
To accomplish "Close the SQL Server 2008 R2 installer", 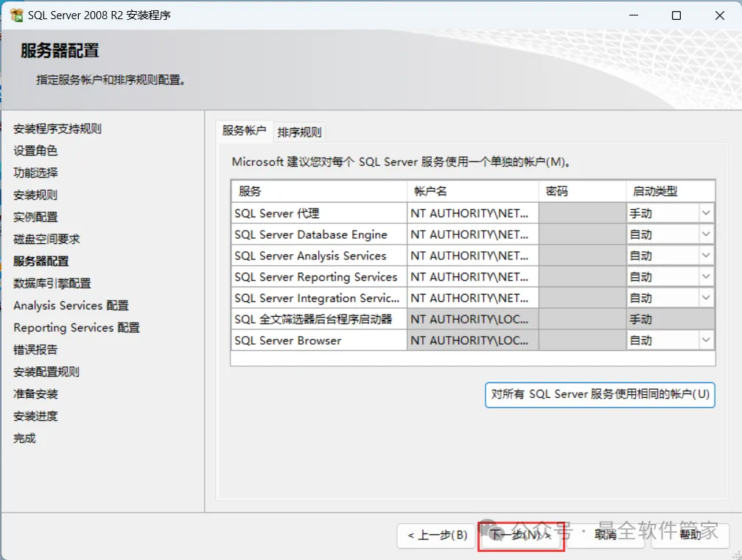I will [x=719, y=15].
